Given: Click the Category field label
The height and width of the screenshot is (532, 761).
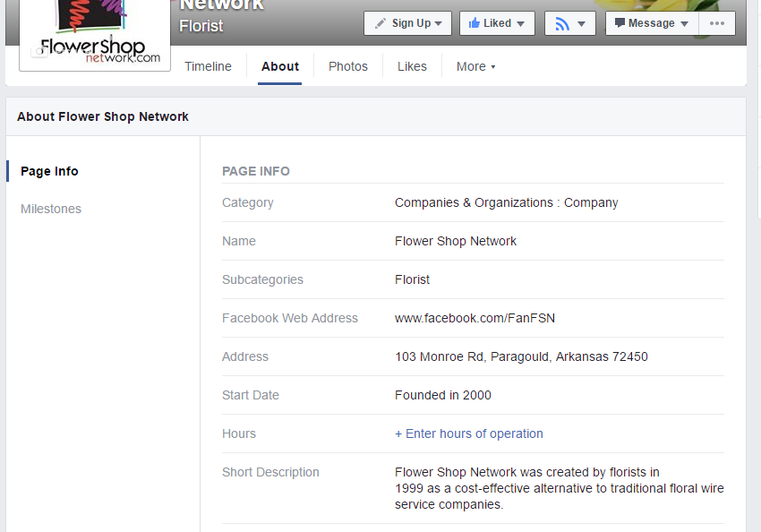Looking at the screenshot, I should tap(247, 202).
